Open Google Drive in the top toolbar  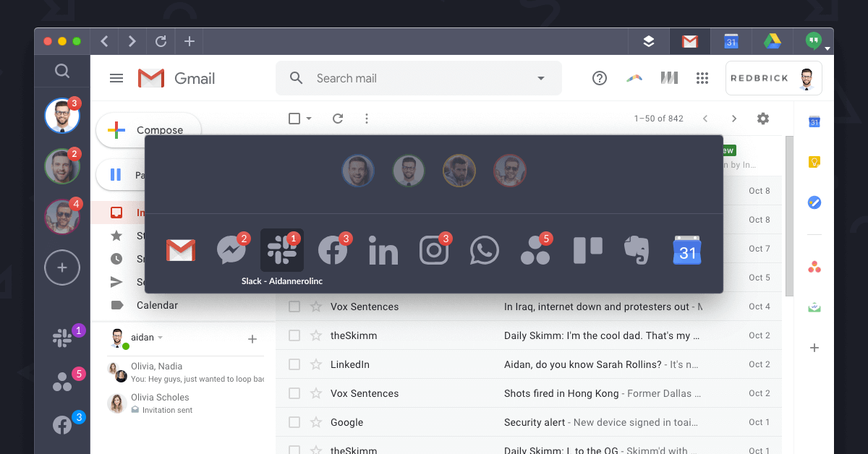[773, 41]
